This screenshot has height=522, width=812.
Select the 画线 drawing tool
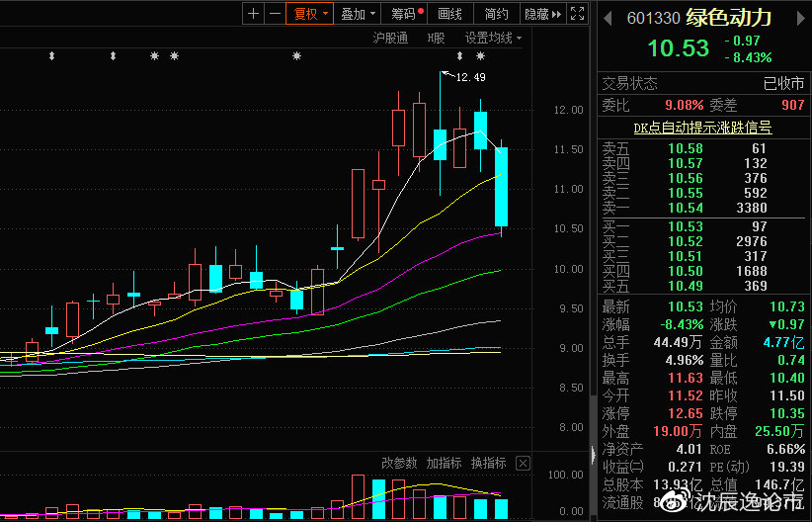[x=450, y=14]
